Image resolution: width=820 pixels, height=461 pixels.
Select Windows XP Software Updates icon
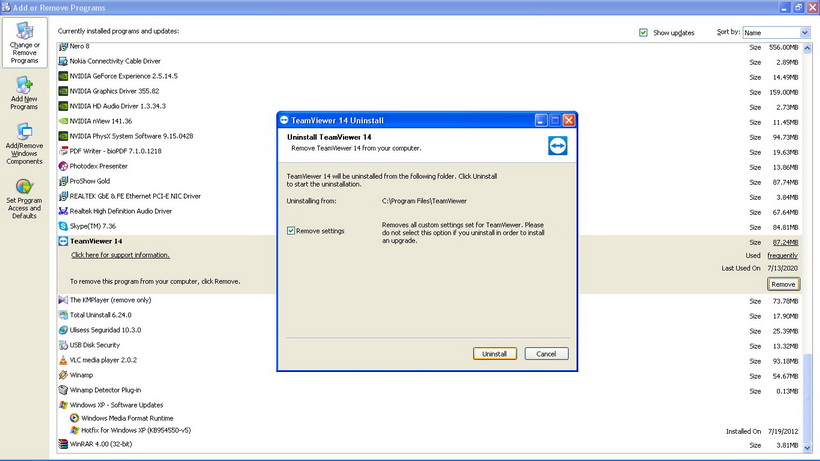click(x=63, y=405)
